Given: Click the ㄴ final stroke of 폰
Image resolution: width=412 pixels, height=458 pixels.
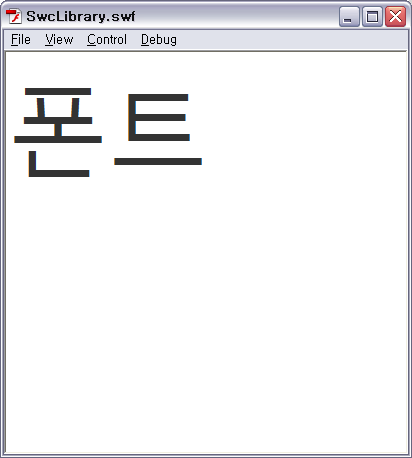Looking at the screenshot, I should point(59,164).
